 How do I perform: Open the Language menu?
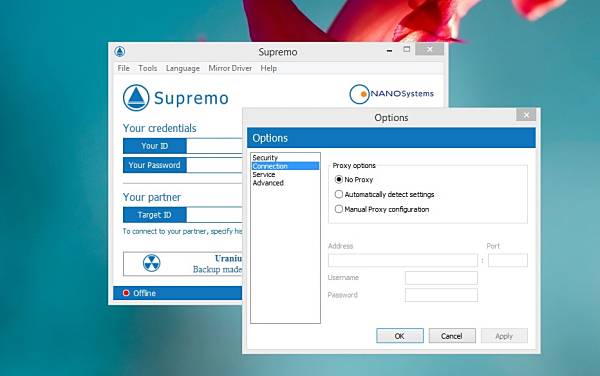point(183,68)
